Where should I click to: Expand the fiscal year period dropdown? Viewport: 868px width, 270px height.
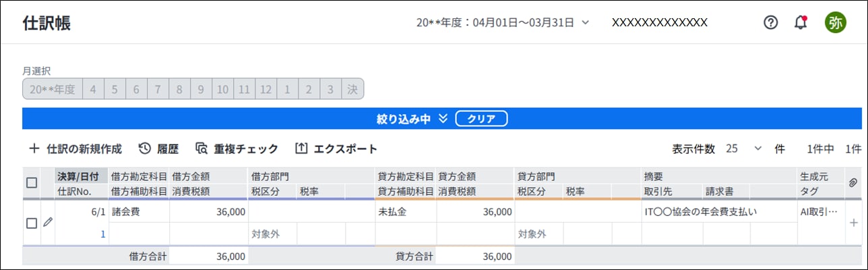tap(502, 22)
